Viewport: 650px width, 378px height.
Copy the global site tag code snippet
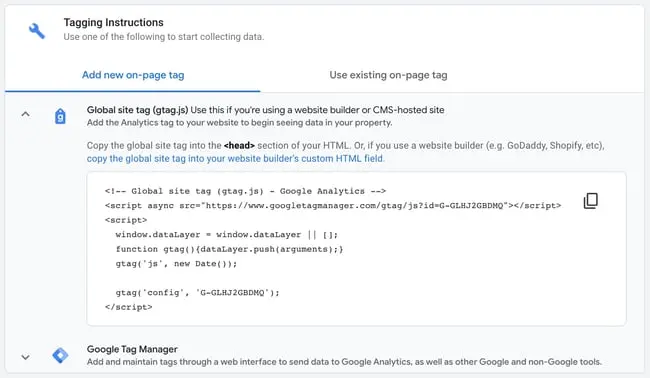click(x=591, y=201)
